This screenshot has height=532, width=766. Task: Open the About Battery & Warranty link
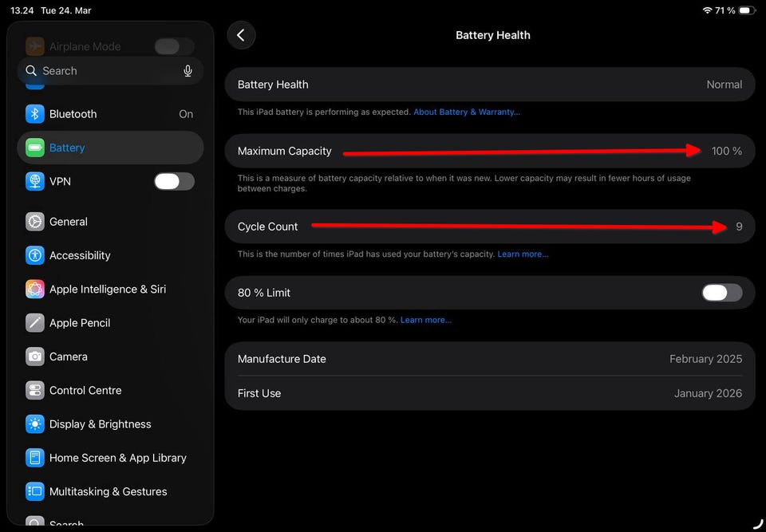click(x=467, y=112)
